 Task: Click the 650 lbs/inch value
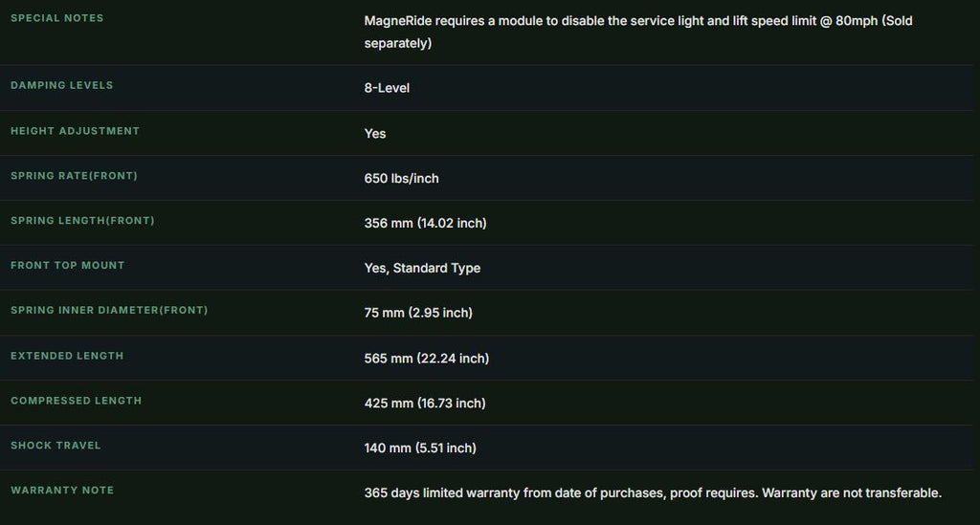coord(401,179)
